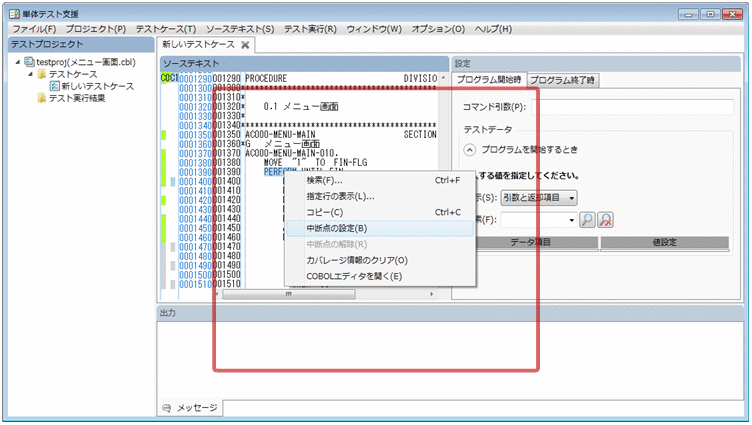
Task: Click the source vertical scrollbar up arrow
Action: (x=444, y=78)
